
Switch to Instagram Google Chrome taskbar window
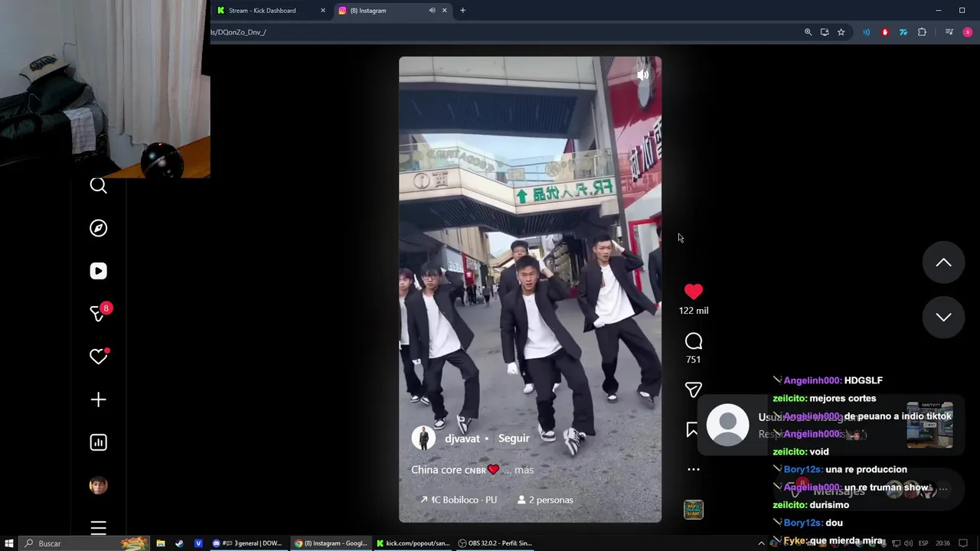pyautogui.click(x=332, y=543)
